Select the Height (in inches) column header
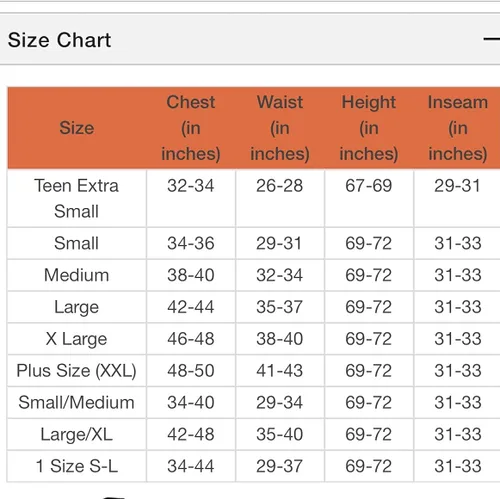500x499 pixels. click(369, 128)
